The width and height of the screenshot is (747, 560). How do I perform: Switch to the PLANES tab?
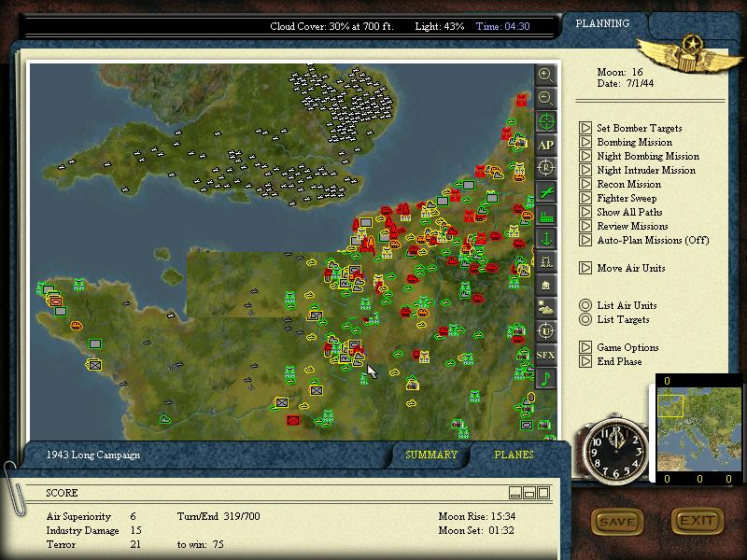(514, 455)
